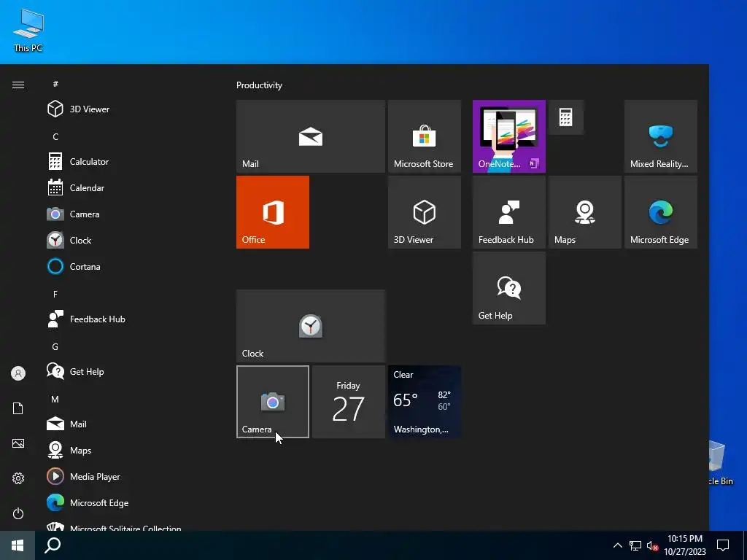Click the Mail tile
Viewport: 747px width, 560px height.
[311, 136]
